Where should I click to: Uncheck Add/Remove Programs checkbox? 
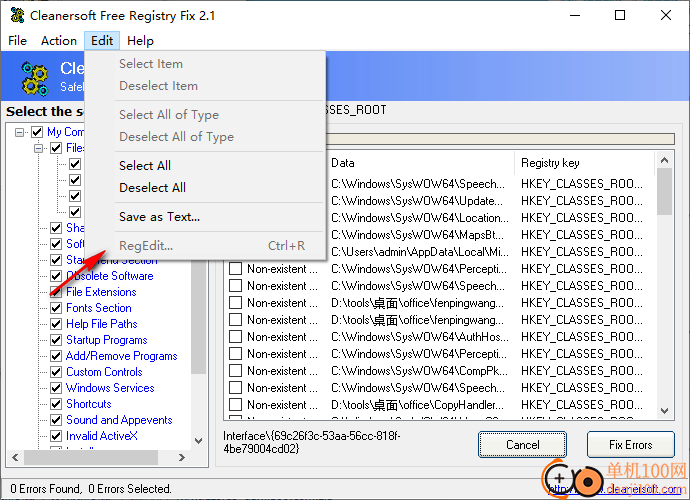point(56,356)
